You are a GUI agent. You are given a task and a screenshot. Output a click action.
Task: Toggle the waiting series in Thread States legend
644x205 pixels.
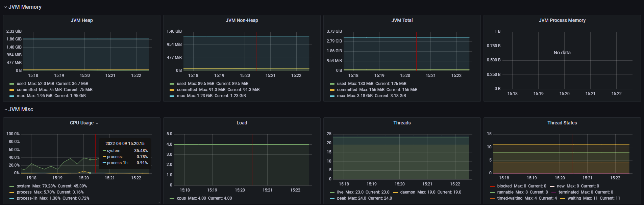pyautogui.click(x=574, y=198)
